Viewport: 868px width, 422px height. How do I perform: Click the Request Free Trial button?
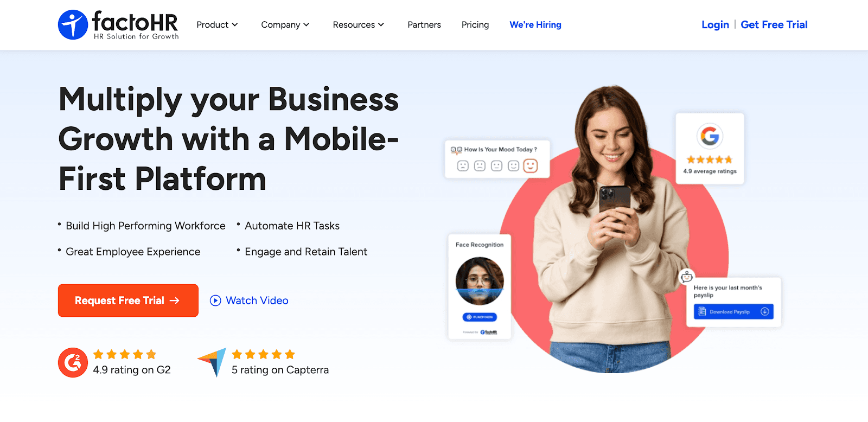[x=128, y=300]
